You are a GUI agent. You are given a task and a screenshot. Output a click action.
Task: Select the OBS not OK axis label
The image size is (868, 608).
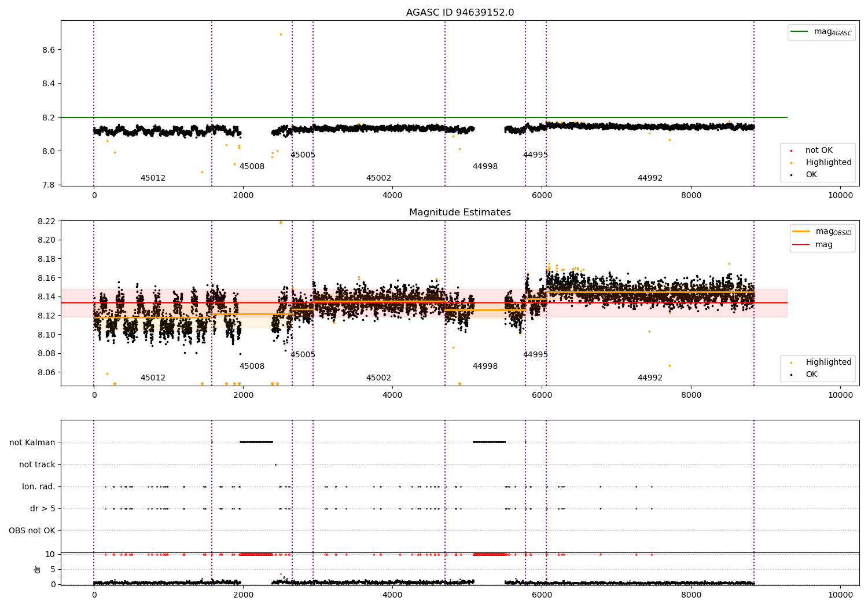[32, 530]
